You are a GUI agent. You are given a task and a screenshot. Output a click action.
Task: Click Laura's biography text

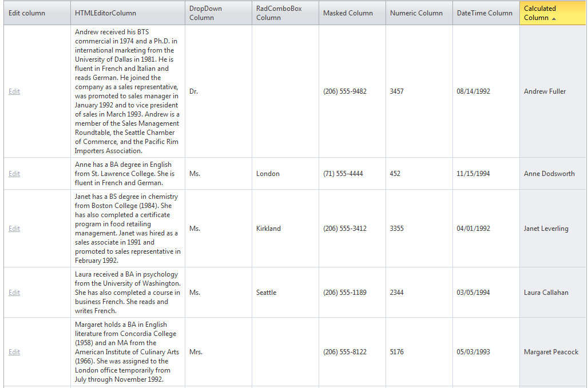pyautogui.click(x=128, y=293)
